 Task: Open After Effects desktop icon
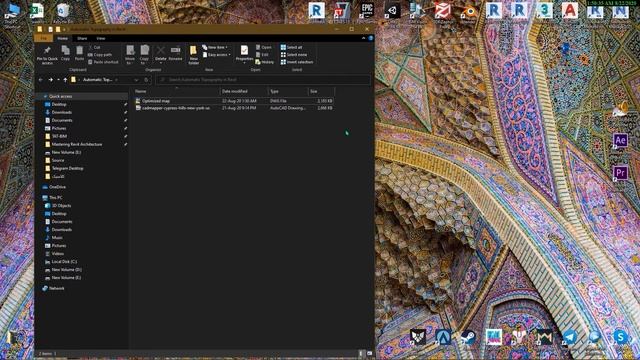pos(620,141)
